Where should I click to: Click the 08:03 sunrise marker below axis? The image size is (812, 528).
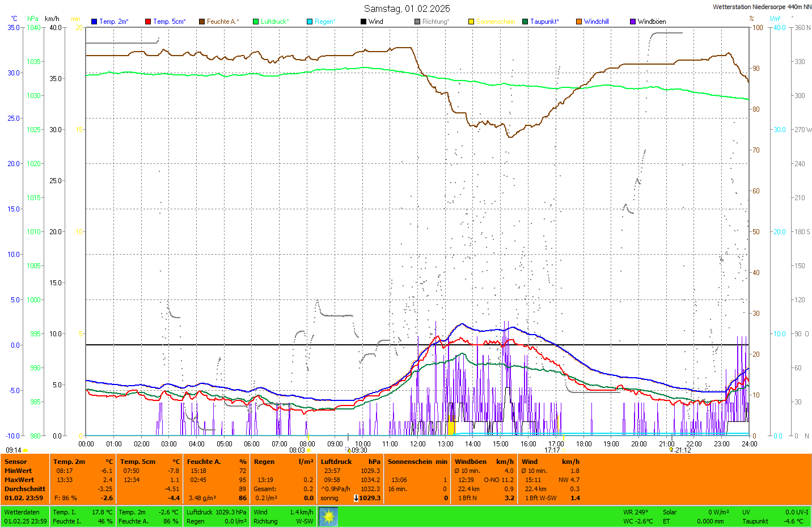tap(298, 450)
